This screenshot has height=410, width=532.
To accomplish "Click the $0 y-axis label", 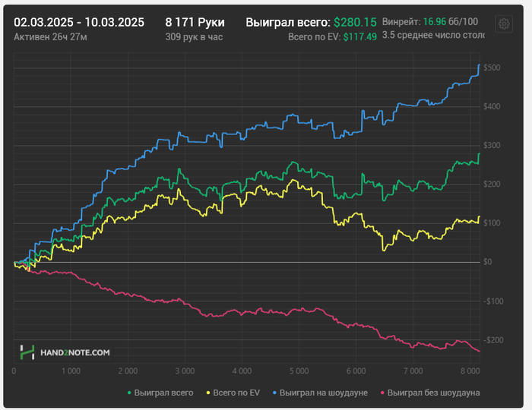I will tap(488, 262).
